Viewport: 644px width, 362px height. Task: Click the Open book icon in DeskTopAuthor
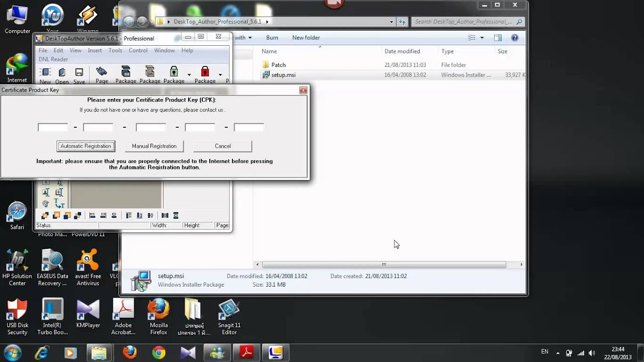(62, 73)
